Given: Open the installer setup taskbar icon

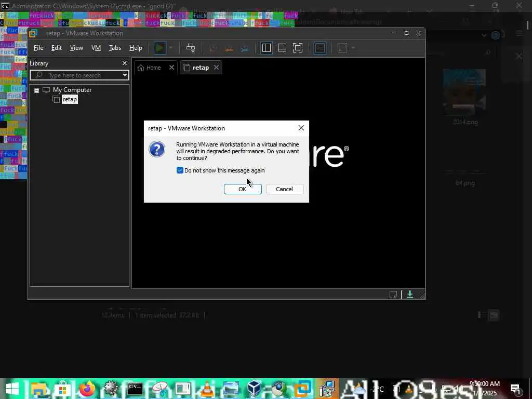Looking at the screenshot, I should 327,389.
